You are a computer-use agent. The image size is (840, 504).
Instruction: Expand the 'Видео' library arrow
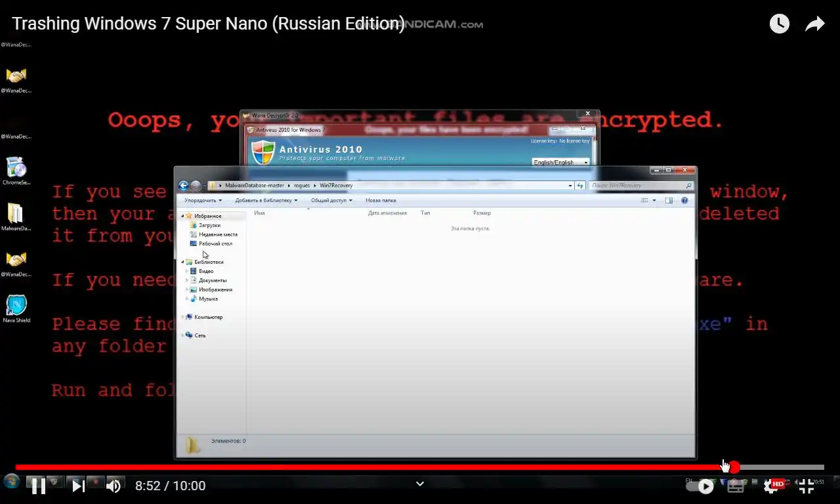187,271
